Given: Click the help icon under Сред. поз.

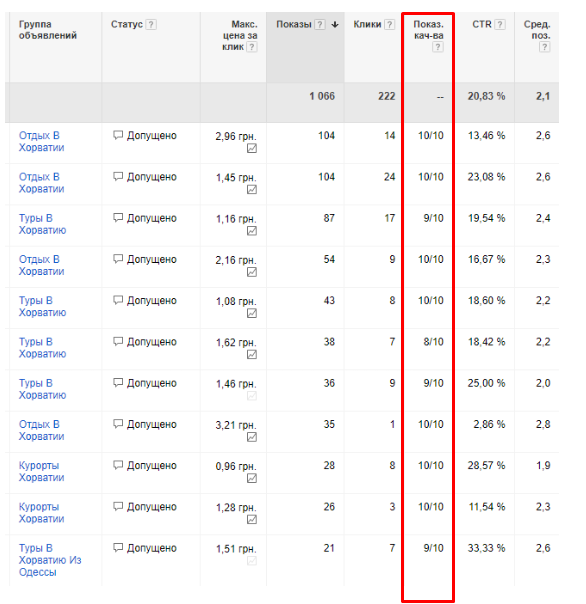Looking at the screenshot, I should (x=544, y=47).
